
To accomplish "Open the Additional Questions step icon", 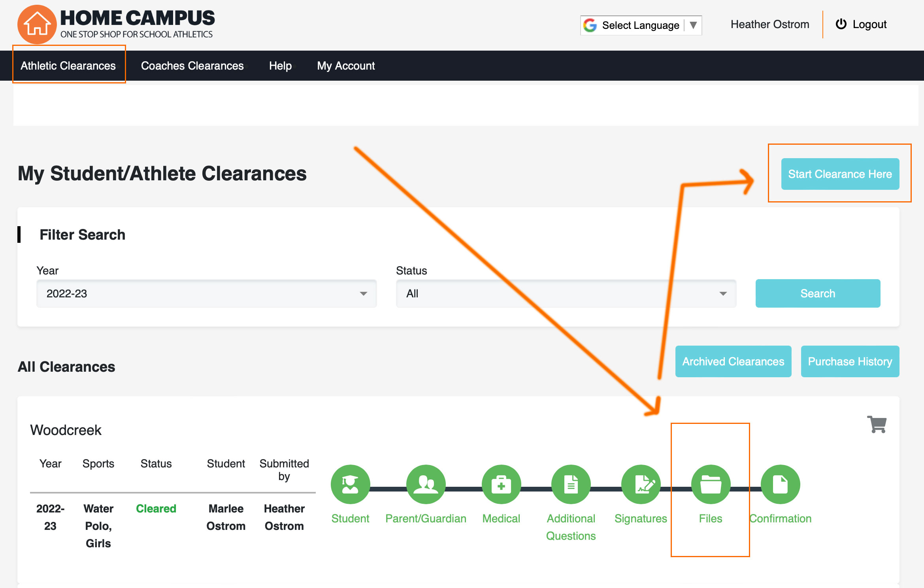I will point(571,484).
